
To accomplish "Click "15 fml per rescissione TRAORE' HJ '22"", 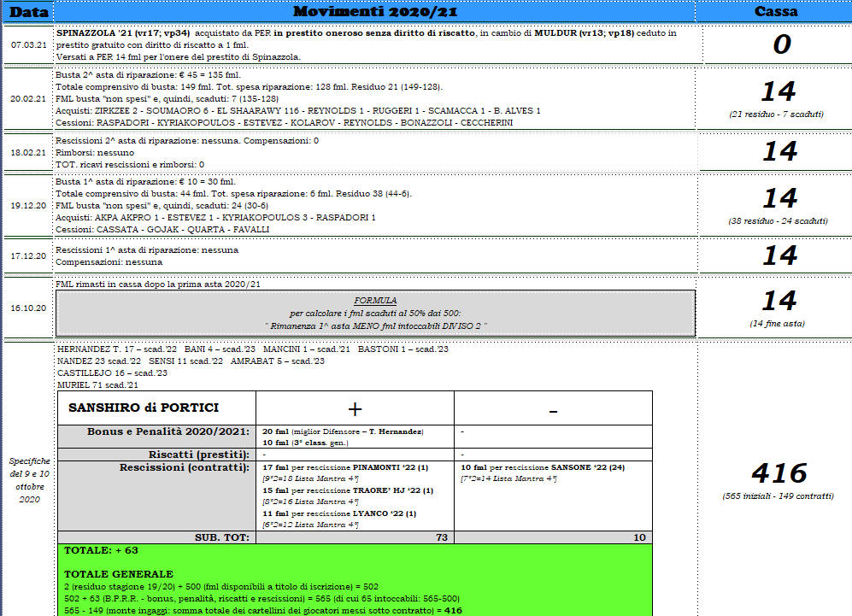I will [348, 490].
